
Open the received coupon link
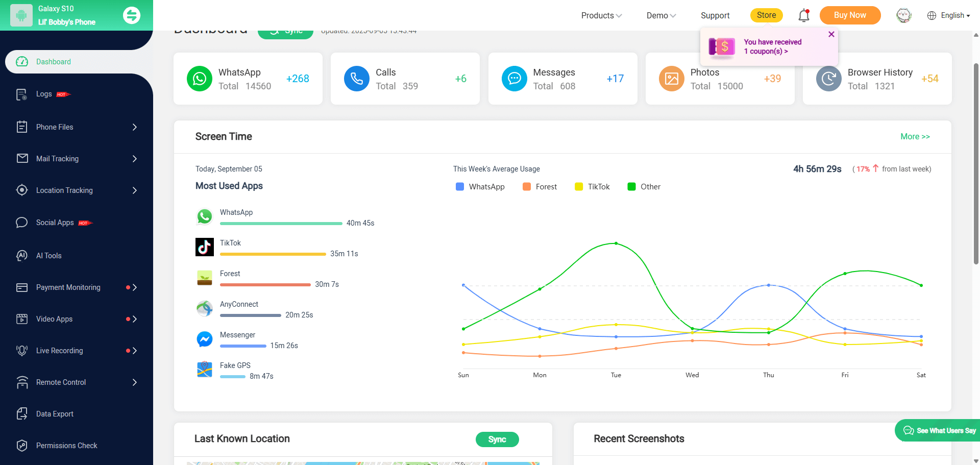[772, 46]
